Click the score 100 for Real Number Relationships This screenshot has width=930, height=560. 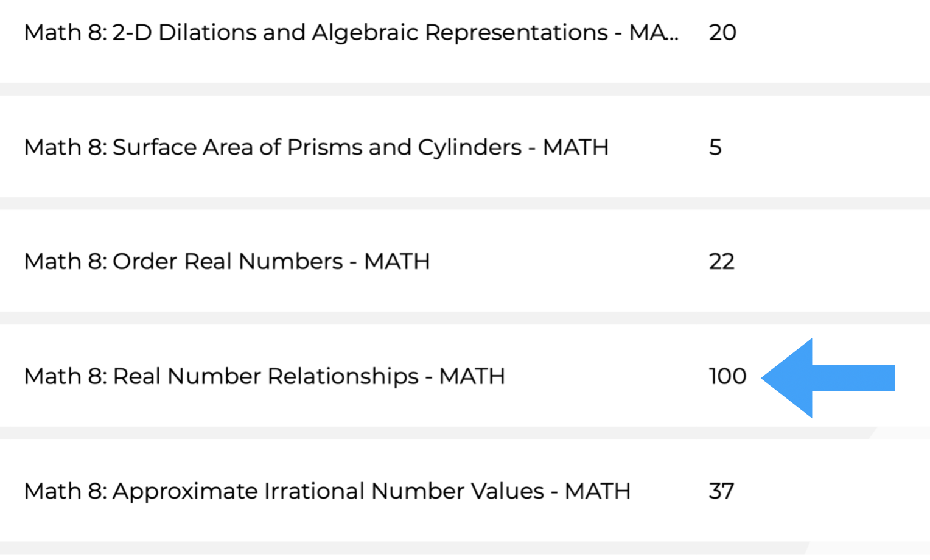point(727,376)
